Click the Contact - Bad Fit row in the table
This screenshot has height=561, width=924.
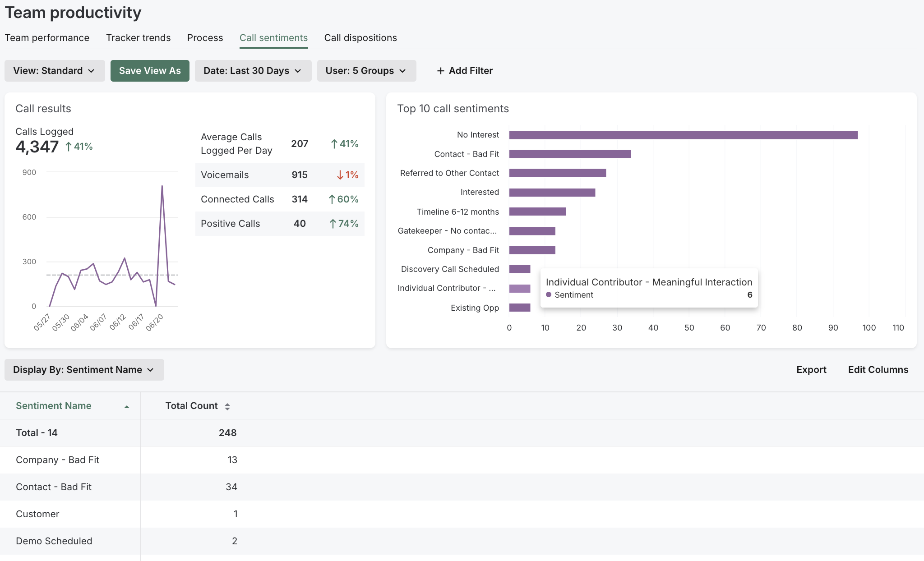pyautogui.click(x=54, y=487)
